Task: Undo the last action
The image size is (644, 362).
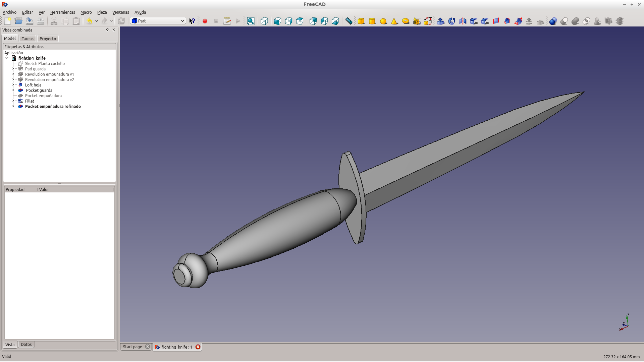Action: pyautogui.click(x=89, y=21)
